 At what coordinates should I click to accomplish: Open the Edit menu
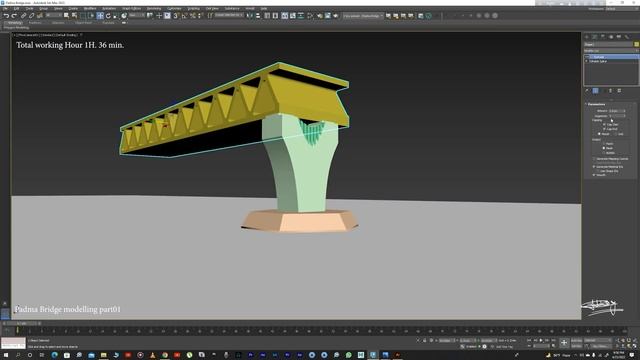[16, 8]
